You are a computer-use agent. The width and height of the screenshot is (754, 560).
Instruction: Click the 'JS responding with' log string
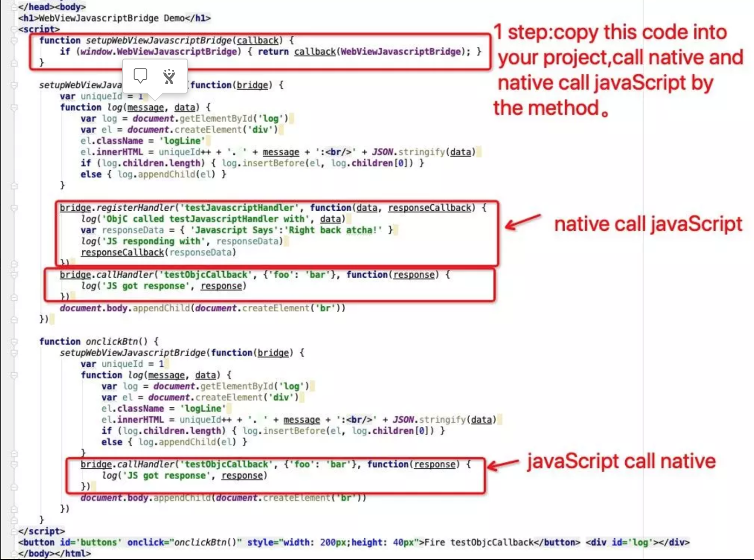[154, 241]
